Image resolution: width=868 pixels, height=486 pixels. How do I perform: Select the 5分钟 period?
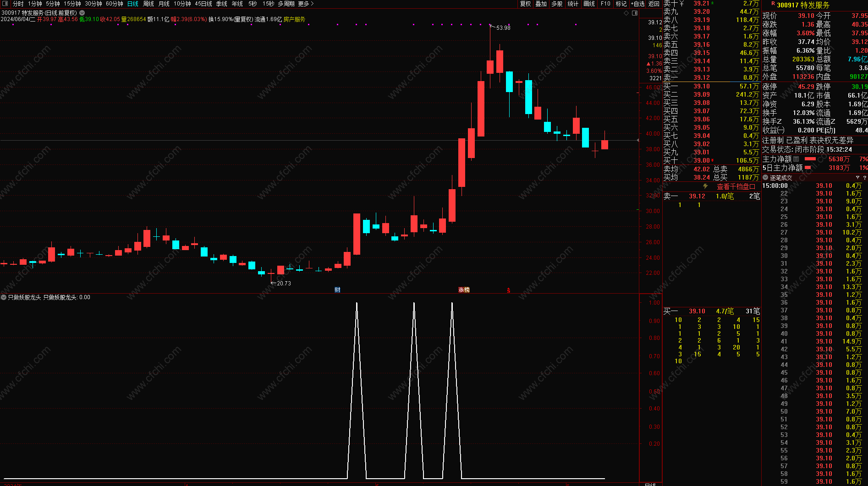tap(53, 4)
